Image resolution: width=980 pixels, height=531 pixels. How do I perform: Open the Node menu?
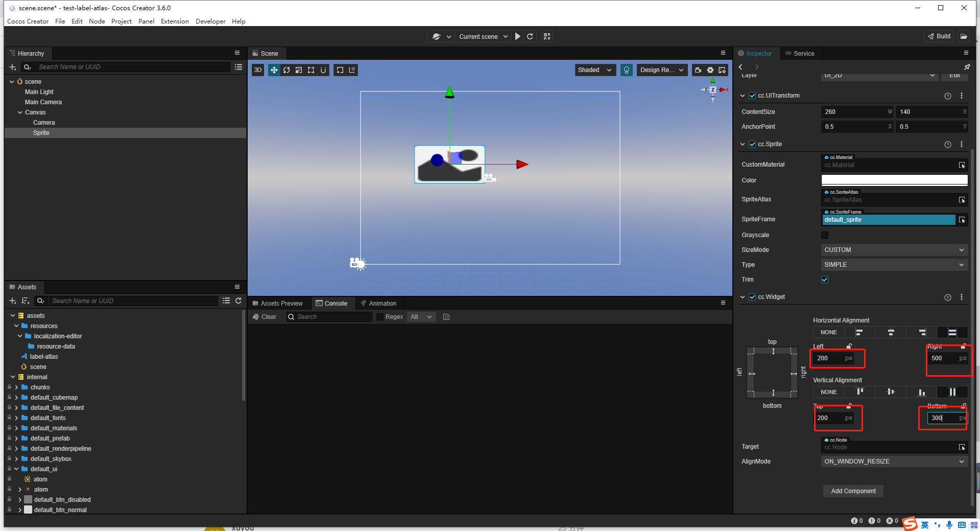coord(97,21)
